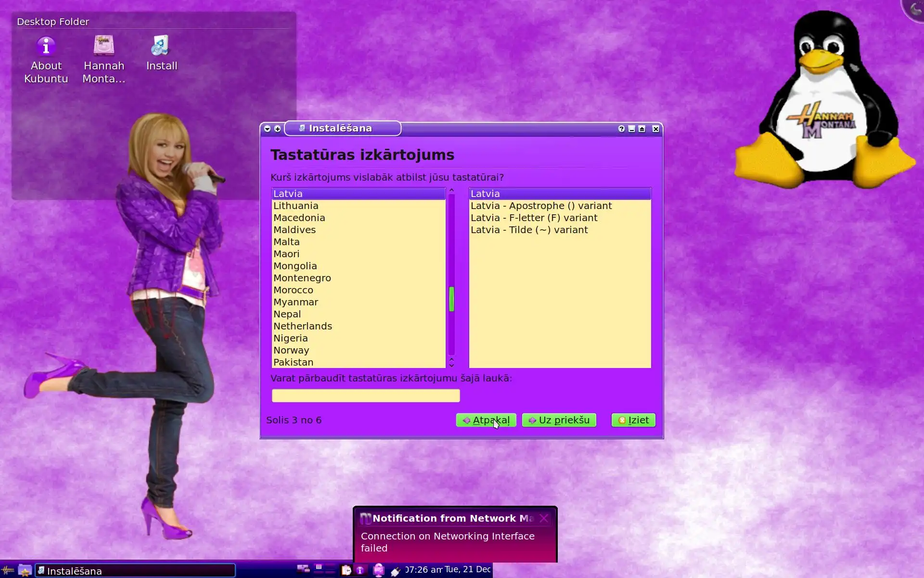924x578 pixels.
Task: Open the Hannah Montana application launcher menu
Action: (x=8, y=571)
